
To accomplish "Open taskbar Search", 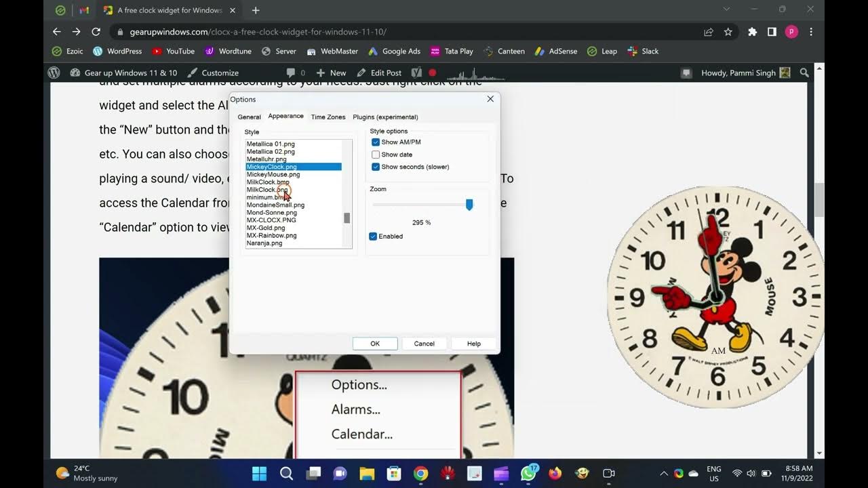I will coord(286,473).
